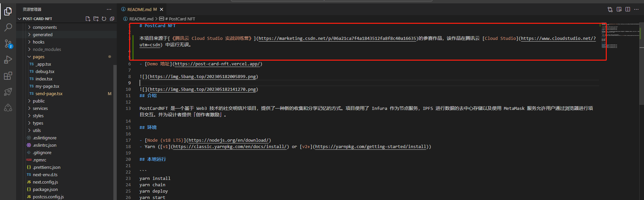
Task: Select the README.md editor tab
Action: [142, 9]
